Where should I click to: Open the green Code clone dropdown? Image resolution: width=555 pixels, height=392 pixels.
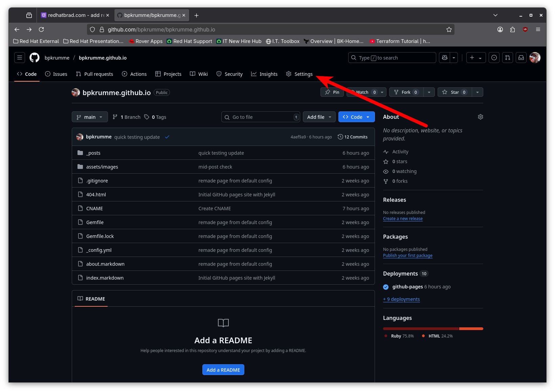(x=357, y=117)
